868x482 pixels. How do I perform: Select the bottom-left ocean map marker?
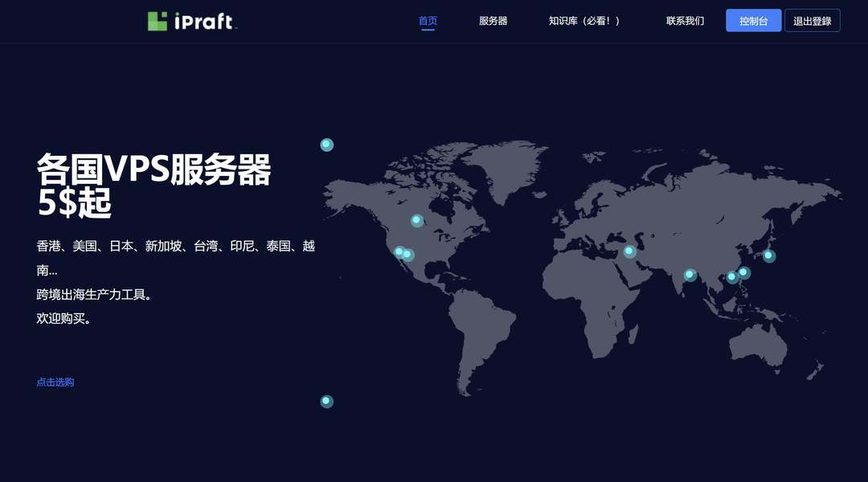point(326,400)
